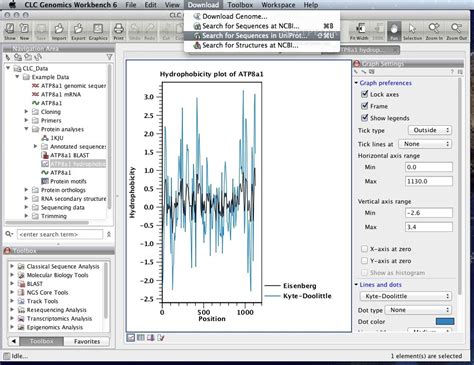The width and height of the screenshot is (474, 365).
Task: Click the Print toolbar icon
Action: tap(118, 31)
